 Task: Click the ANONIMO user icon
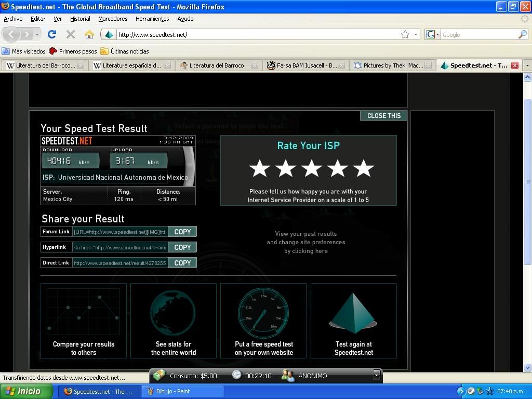(288, 376)
